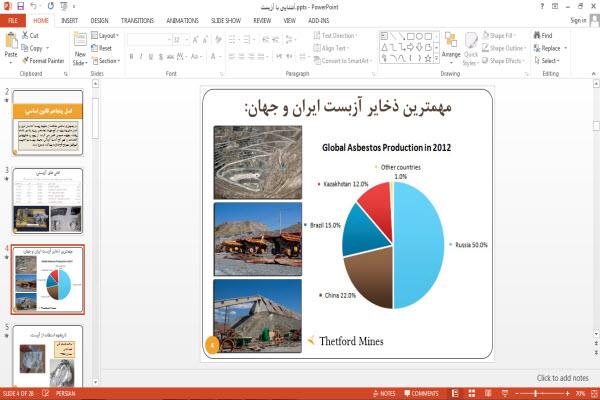Toggle bullets list button
This screenshot has height=400, width=600.
(234, 39)
